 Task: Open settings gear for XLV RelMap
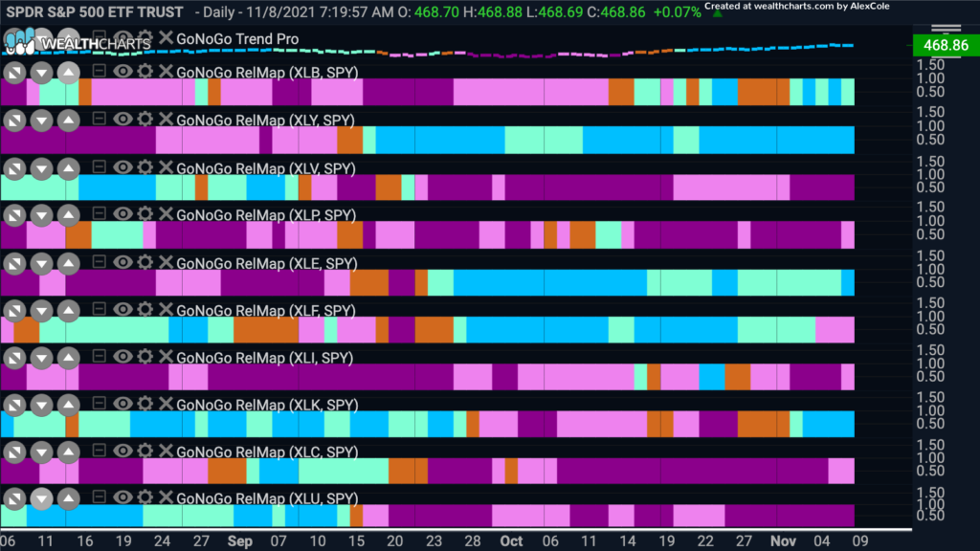[x=145, y=167]
